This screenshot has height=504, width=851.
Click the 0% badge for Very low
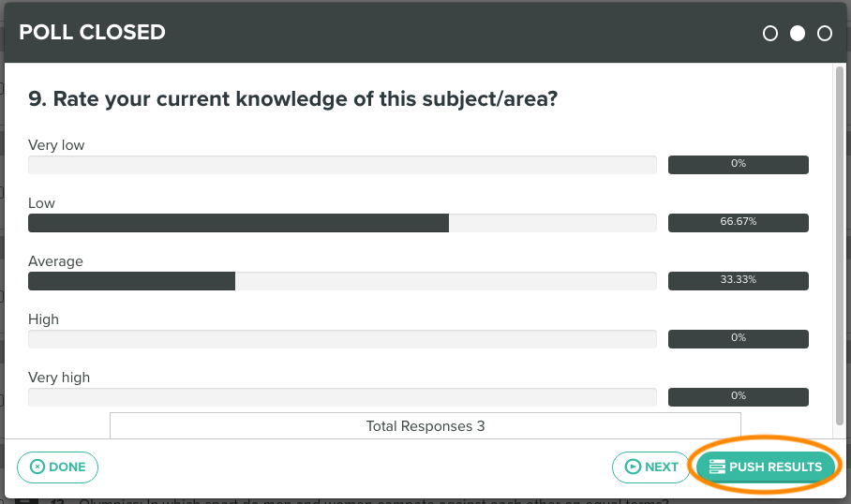(739, 165)
